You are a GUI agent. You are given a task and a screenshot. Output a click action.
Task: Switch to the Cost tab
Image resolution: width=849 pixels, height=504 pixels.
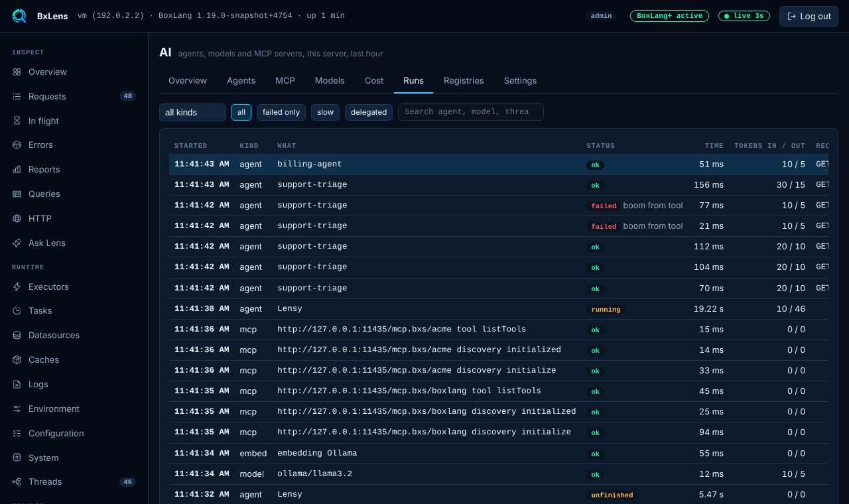374,80
